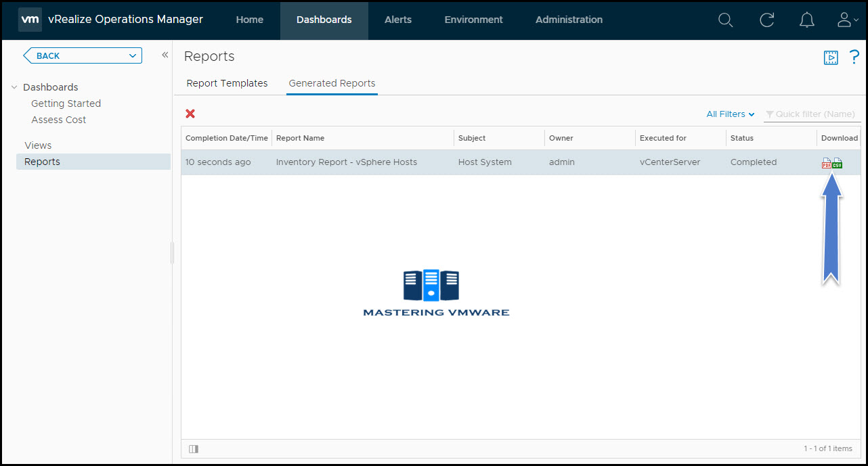Open Assess Cost in sidebar
This screenshot has width=868, height=466.
59,120
